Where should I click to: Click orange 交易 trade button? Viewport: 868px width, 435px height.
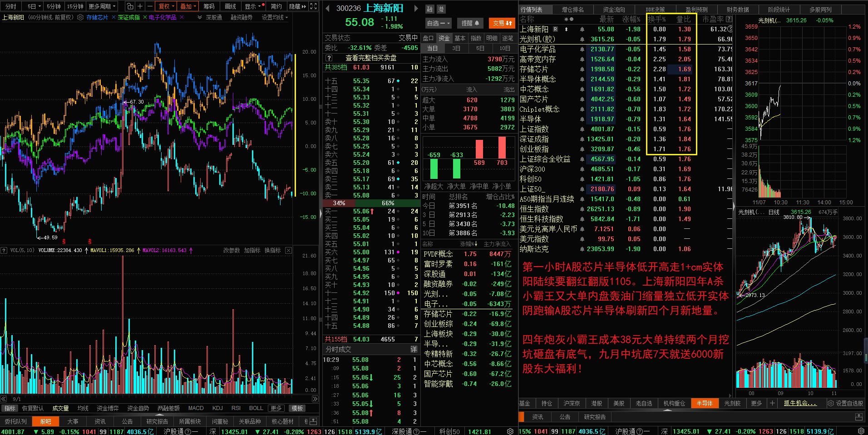click(502, 23)
